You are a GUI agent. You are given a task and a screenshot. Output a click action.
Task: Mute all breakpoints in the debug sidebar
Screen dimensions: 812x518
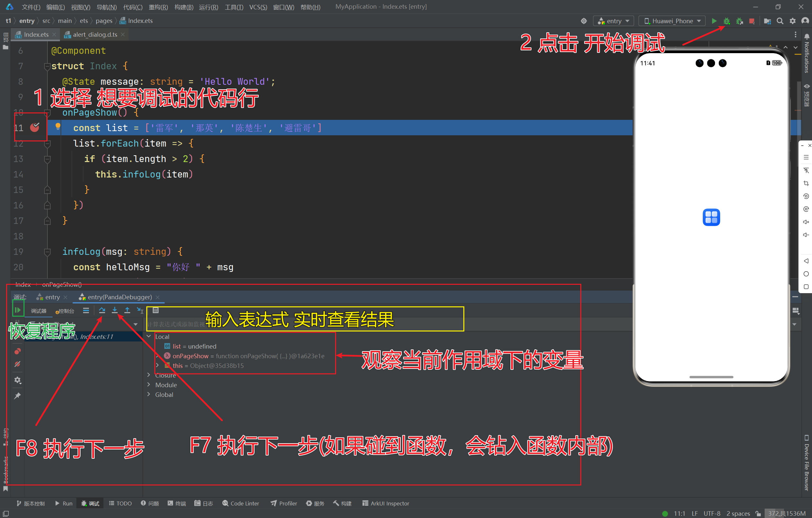[x=17, y=364]
